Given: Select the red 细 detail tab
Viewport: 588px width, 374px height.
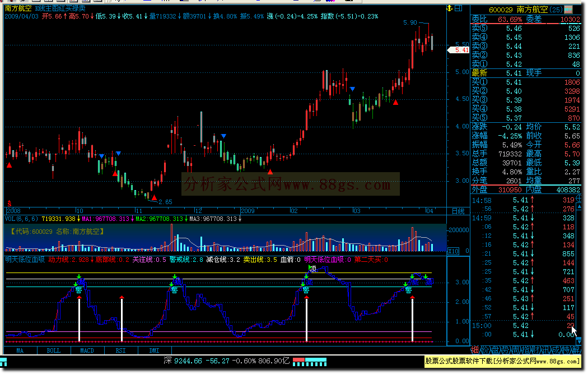Looking at the screenshot, I should coord(475,350).
